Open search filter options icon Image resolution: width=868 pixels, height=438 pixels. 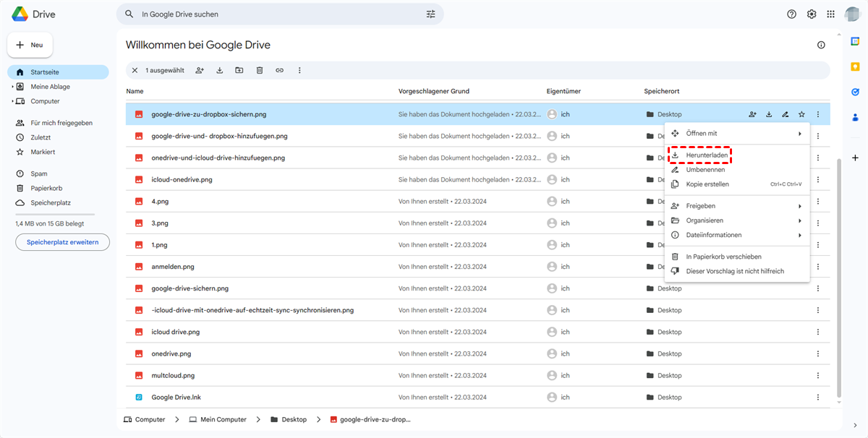431,14
